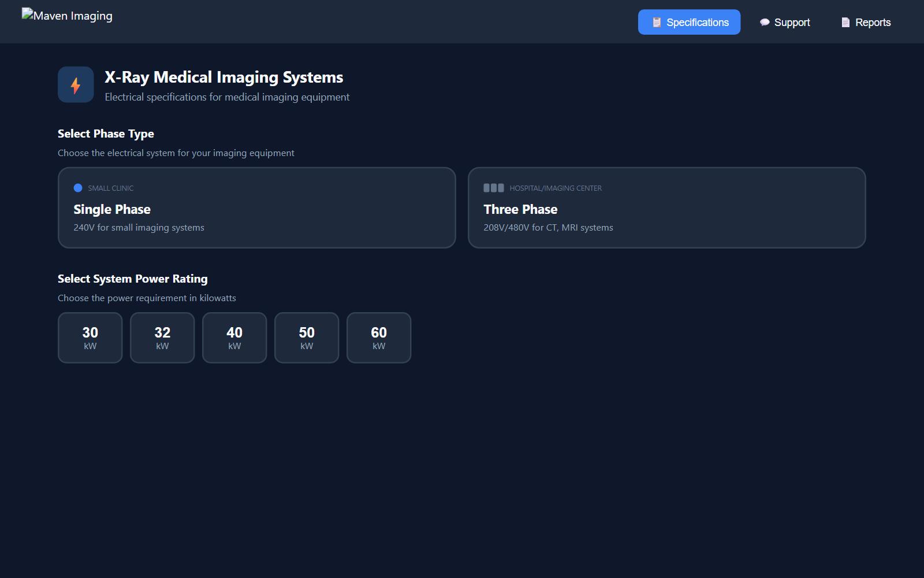
Task: Select the 50 kW power rating
Action: pos(307,338)
